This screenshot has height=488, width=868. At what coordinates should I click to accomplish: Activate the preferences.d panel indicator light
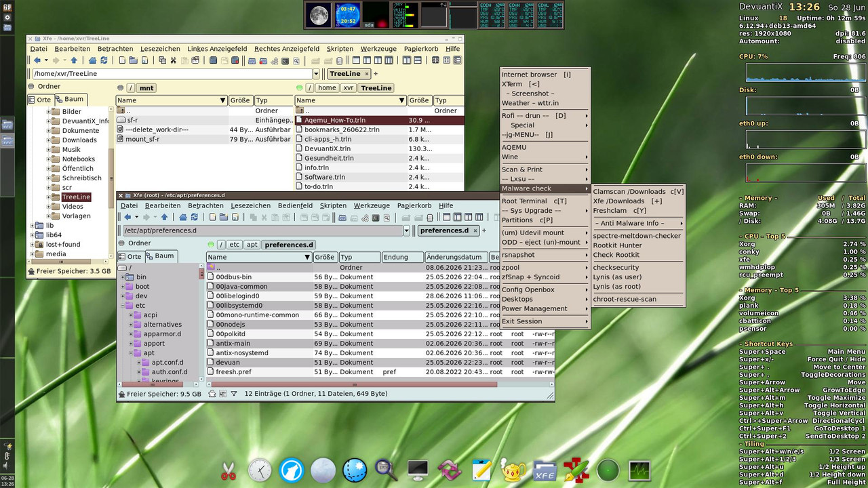(211, 245)
